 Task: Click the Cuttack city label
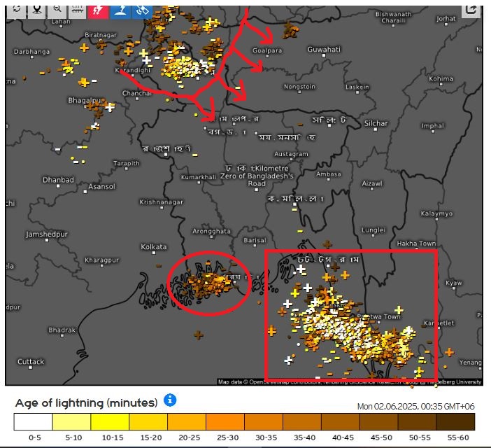click(31, 362)
